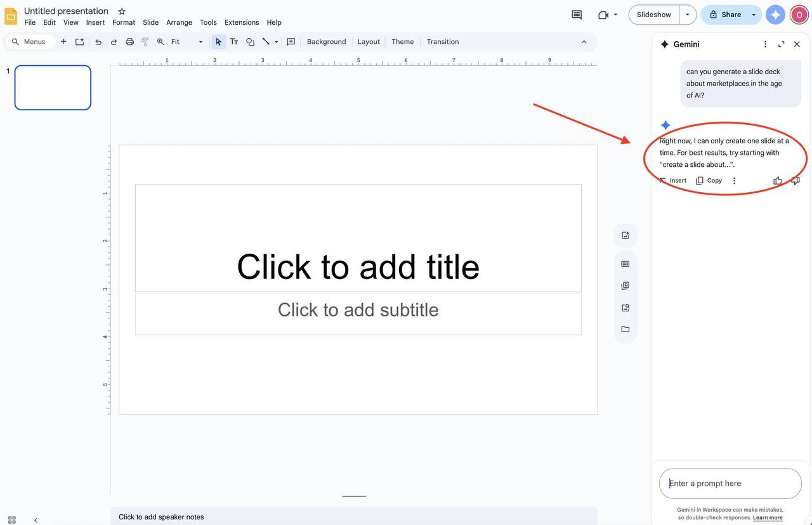Expand the Slideshow options arrow
This screenshot has height=525, width=812.
click(x=688, y=15)
